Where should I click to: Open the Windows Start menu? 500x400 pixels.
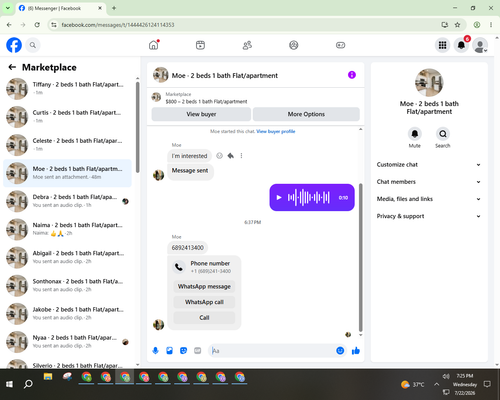(9, 384)
